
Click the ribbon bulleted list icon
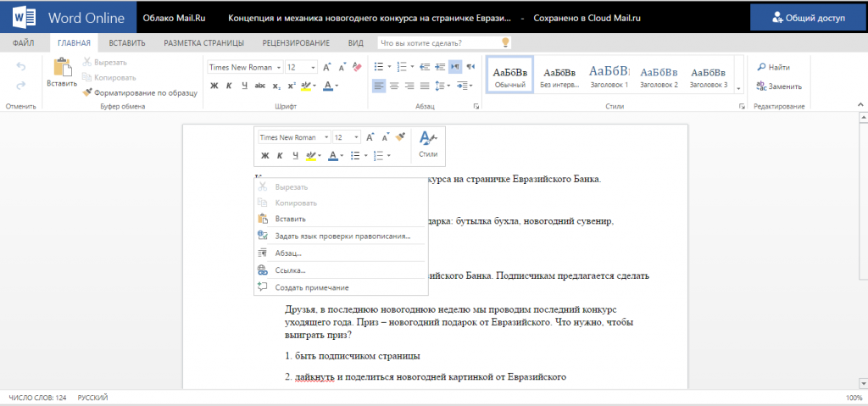379,66
